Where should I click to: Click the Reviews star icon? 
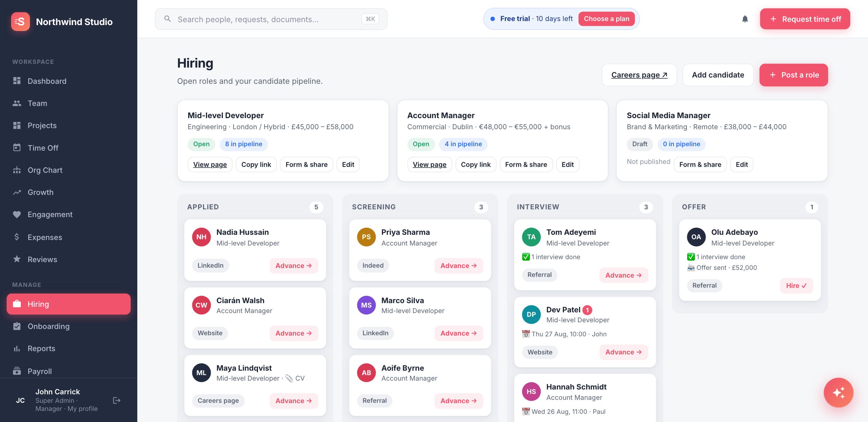pyautogui.click(x=17, y=259)
